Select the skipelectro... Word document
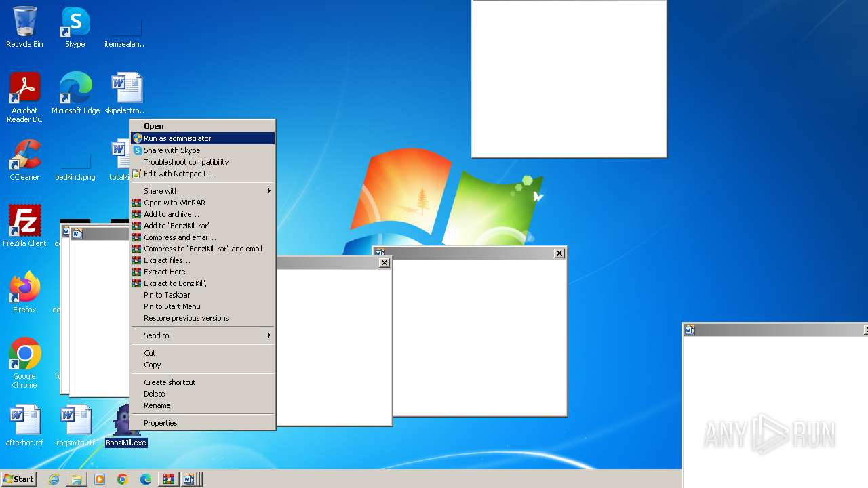The image size is (868, 488). (125, 94)
